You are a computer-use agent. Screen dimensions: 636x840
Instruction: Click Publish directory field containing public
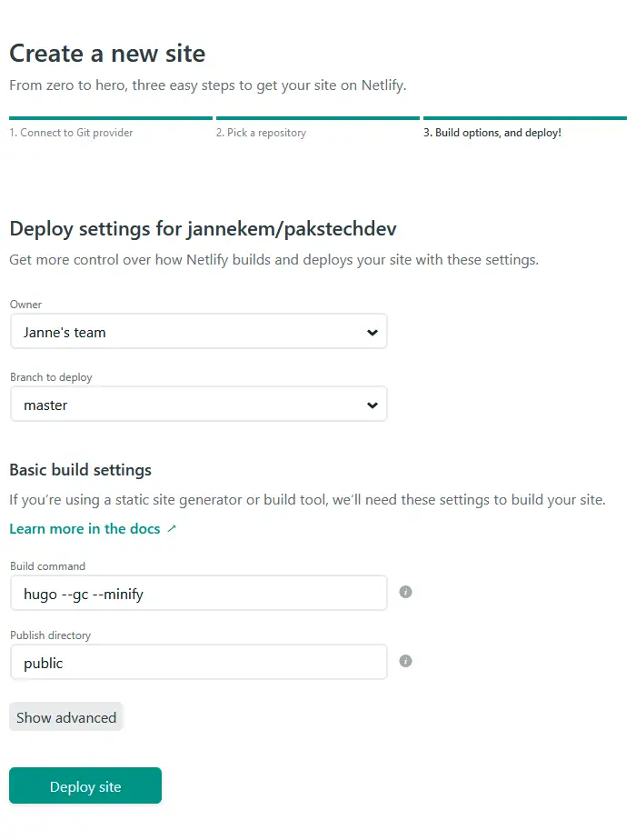(199, 662)
